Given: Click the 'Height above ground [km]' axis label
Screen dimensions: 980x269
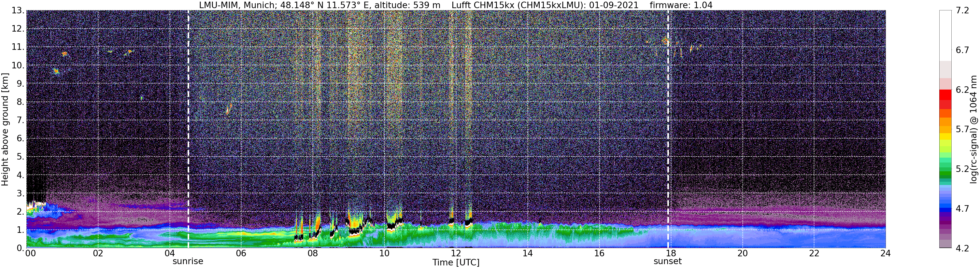Looking at the screenshot, I should [x=5, y=129].
